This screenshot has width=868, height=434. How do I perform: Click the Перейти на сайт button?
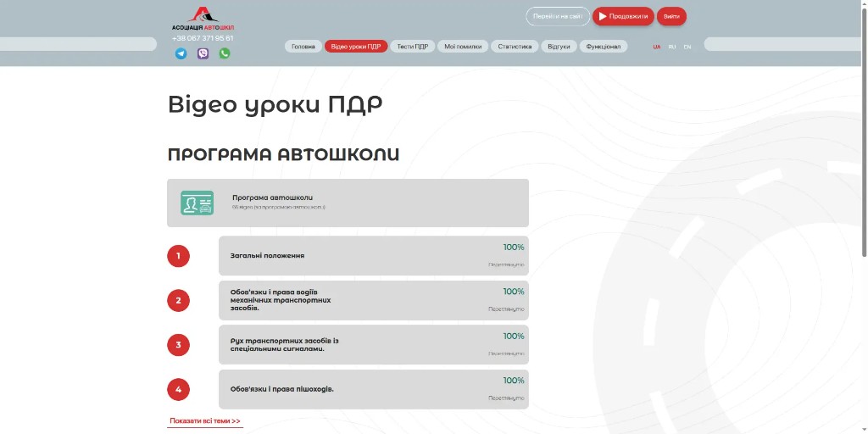pos(558,16)
